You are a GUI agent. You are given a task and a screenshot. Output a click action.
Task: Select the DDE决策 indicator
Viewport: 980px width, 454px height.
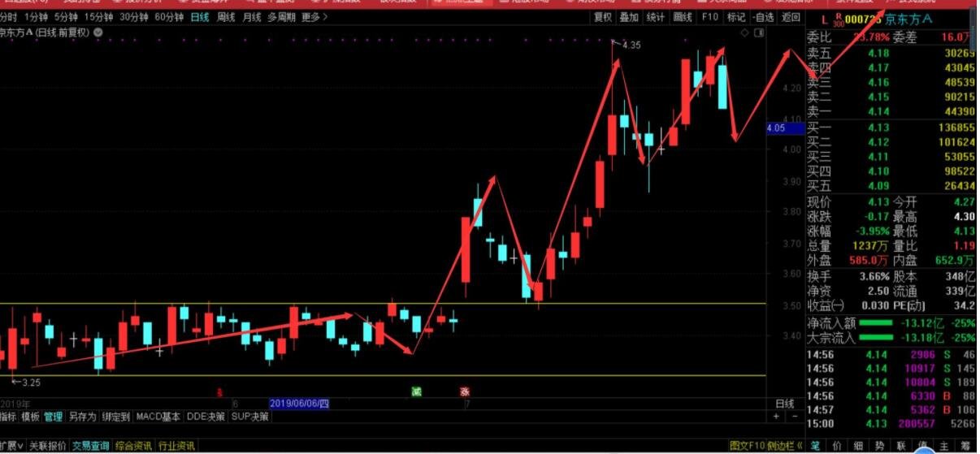pyautogui.click(x=206, y=417)
